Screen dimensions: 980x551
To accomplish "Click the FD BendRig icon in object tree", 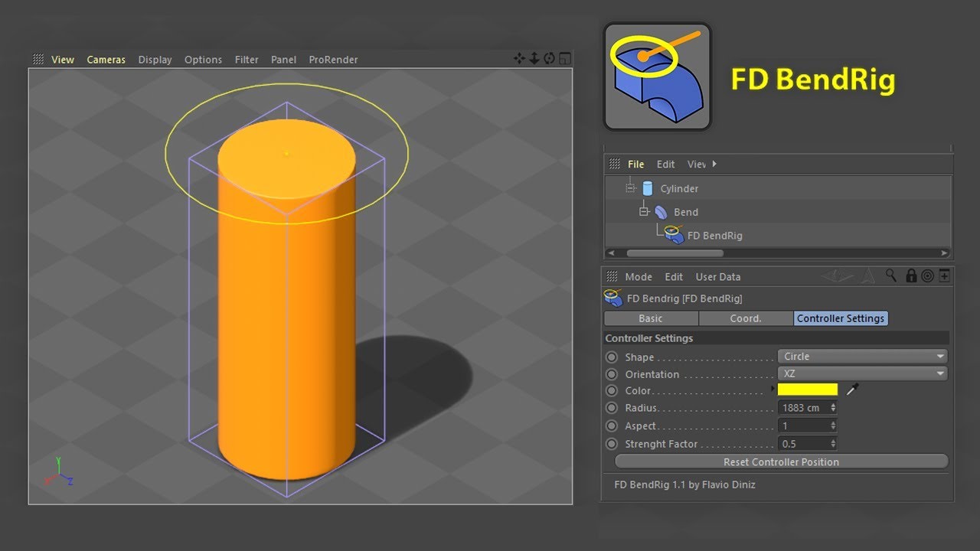I will 674,235.
